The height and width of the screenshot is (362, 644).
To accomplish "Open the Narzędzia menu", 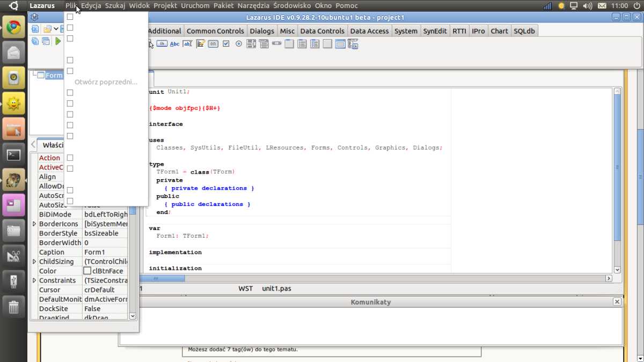I will click(x=253, y=6).
